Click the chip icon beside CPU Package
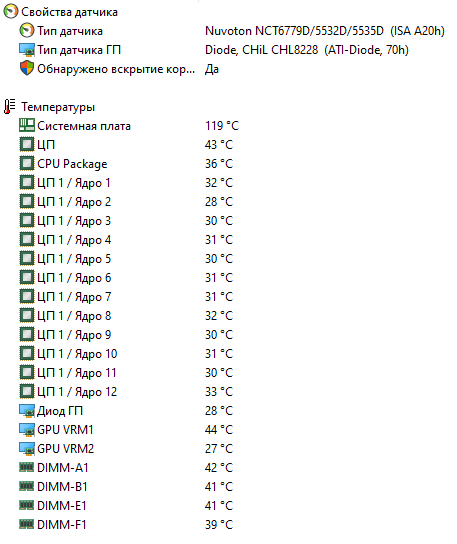The image size is (457, 544). pyautogui.click(x=27, y=163)
